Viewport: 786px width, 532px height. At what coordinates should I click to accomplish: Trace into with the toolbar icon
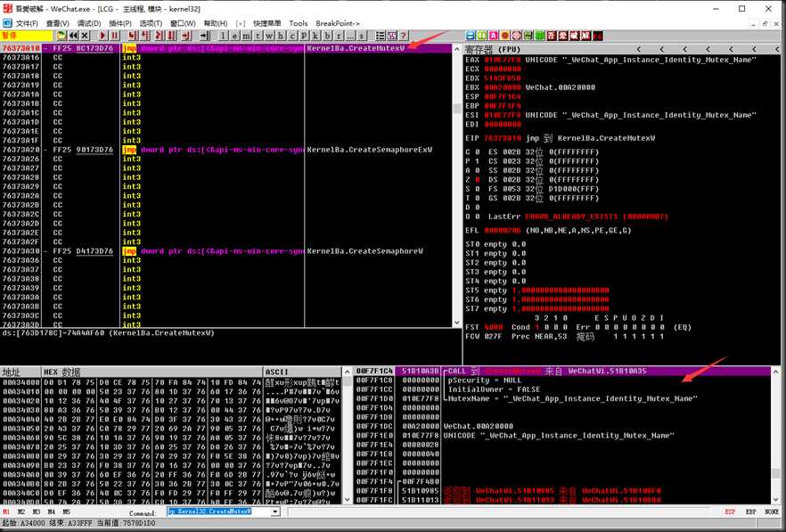pos(159,36)
